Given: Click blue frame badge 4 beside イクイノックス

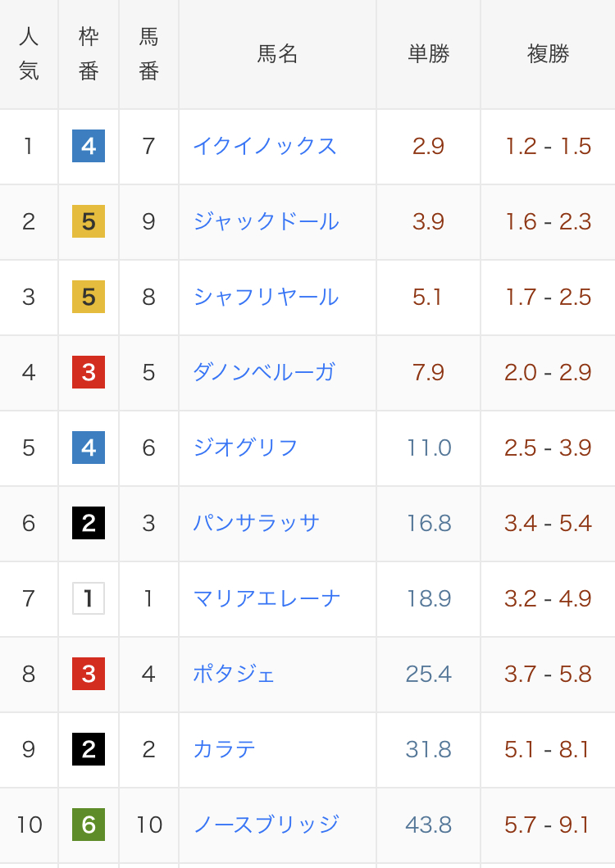Looking at the screenshot, I should tap(89, 146).
